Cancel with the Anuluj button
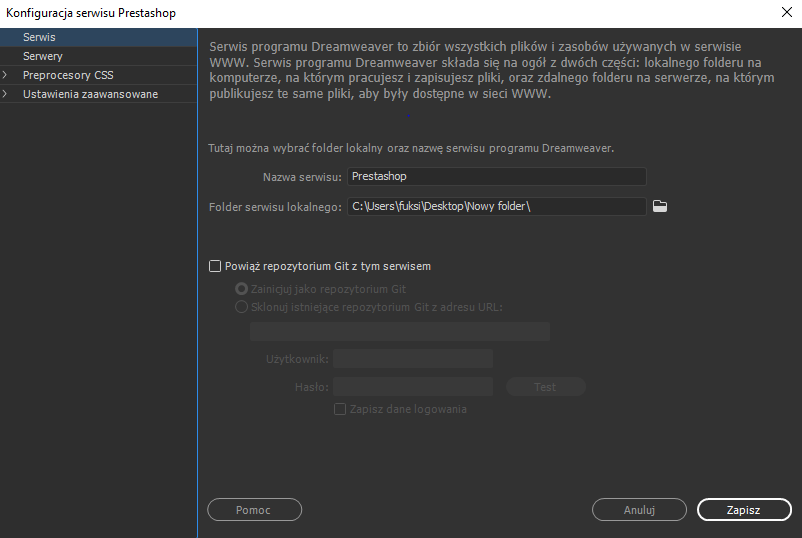802x538 pixels. tap(639, 509)
